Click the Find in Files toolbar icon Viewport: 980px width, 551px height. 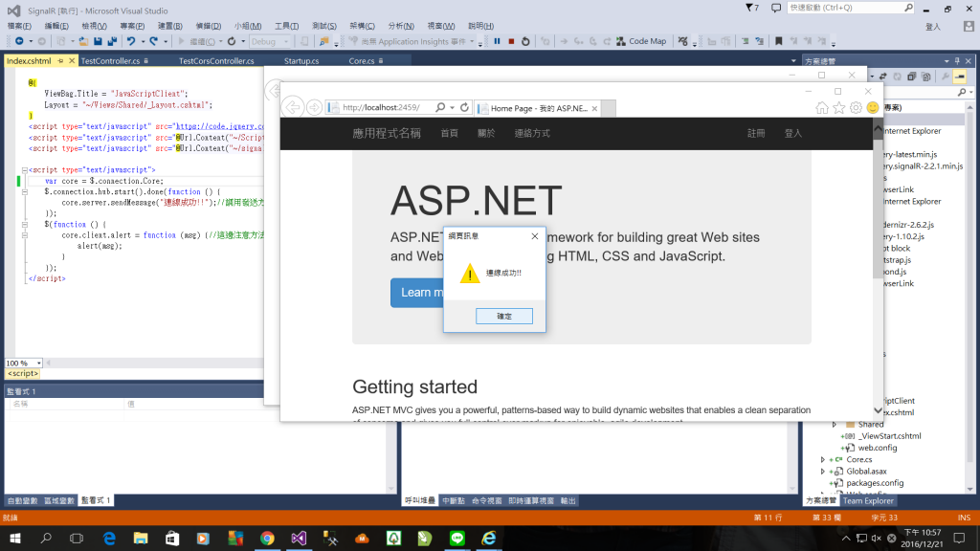click(323, 41)
